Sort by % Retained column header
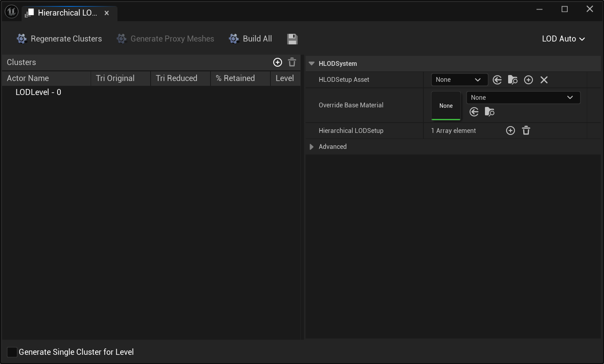Screen dimensions: 604x364 (x=240, y=78)
